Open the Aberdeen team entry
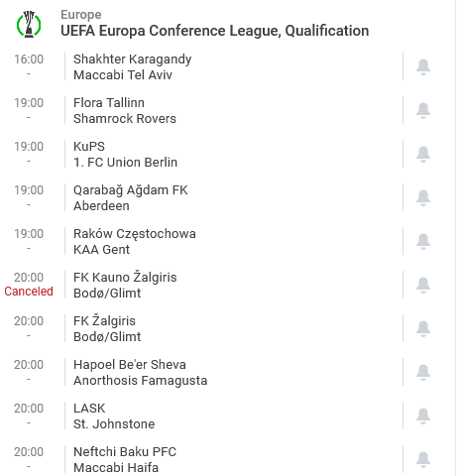461x476 pixels. click(x=101, y=206)
